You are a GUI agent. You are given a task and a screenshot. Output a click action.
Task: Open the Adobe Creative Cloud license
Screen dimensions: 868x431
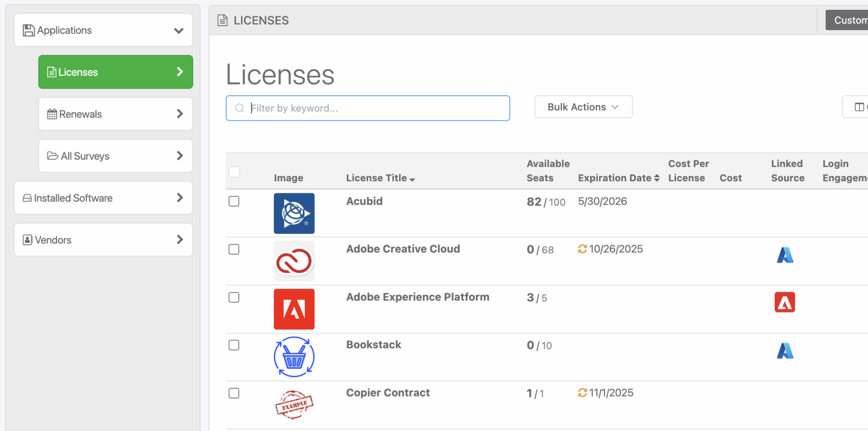[403, 249]
